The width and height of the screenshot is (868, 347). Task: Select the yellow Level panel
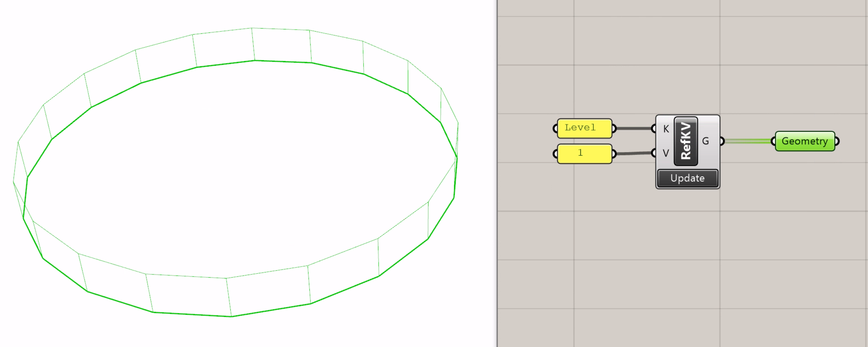[x=584, y=128]
